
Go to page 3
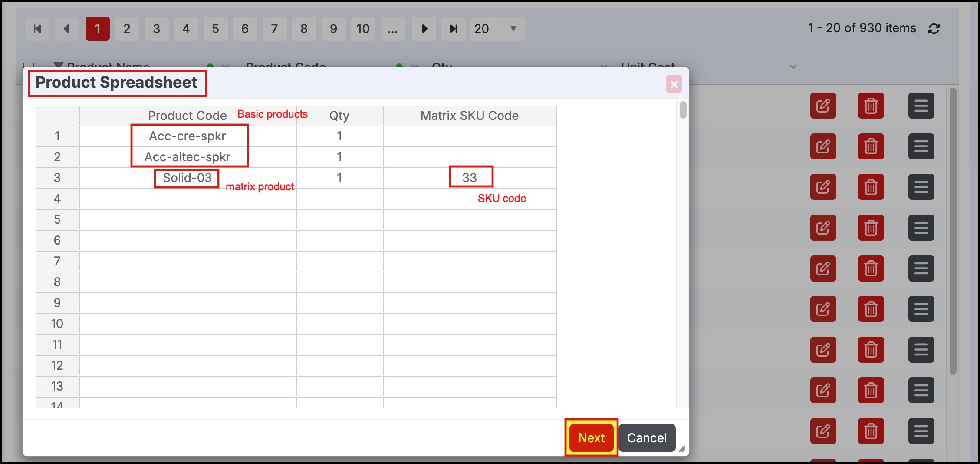click(x=156, y=29)
